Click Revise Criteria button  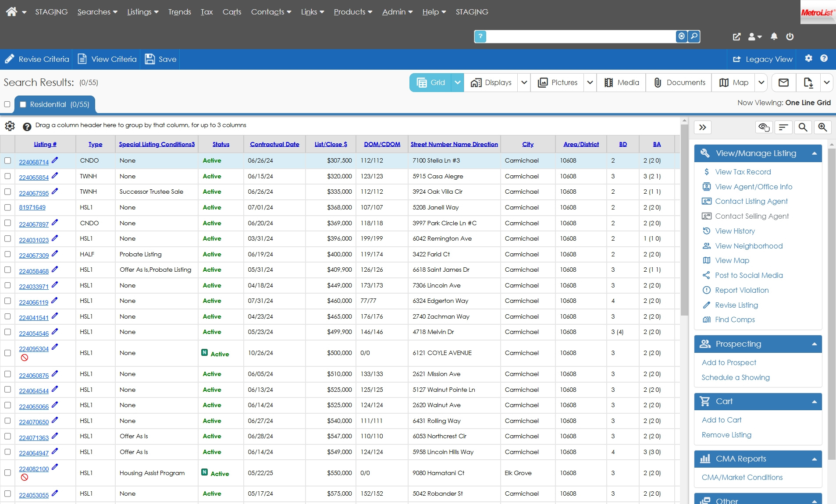click(x=37, y=59)
